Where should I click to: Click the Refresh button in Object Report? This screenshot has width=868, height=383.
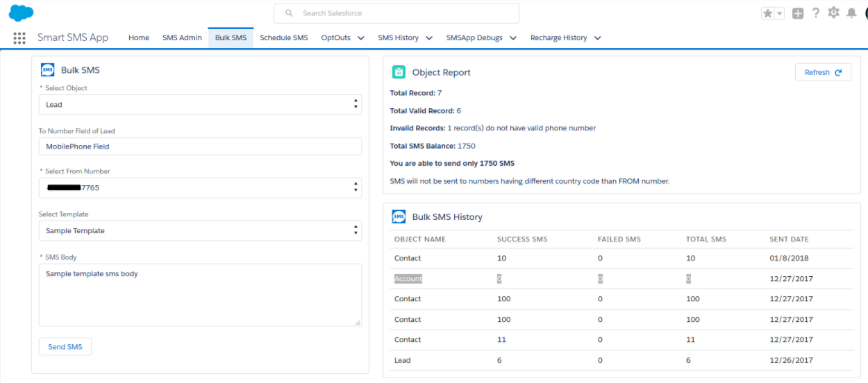tap(823, 72)
